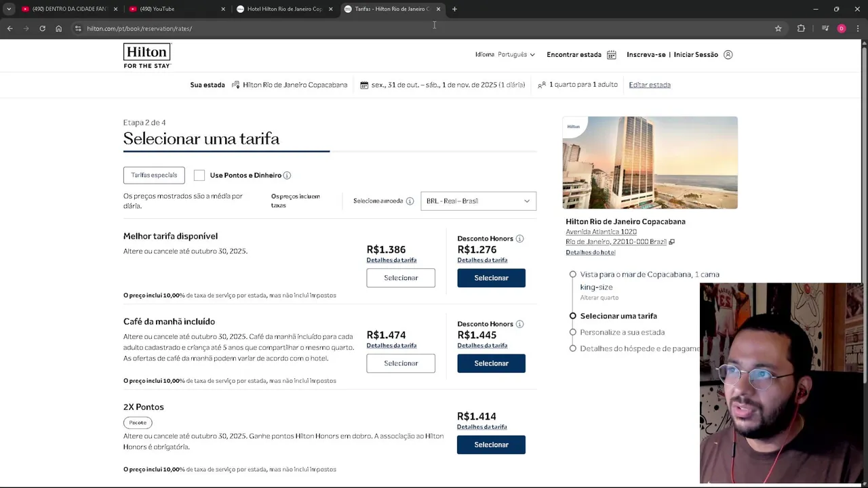Viewport: 868px width, 488px height.
Task: Open the browser profile avatar
Action: pos(842,28)
